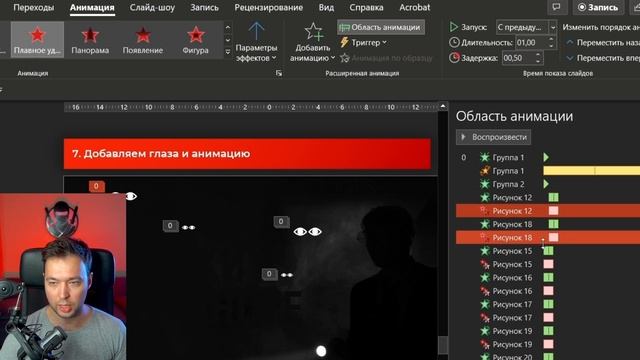Select red-star Рисунок 17 exit row

coord(548,318)
